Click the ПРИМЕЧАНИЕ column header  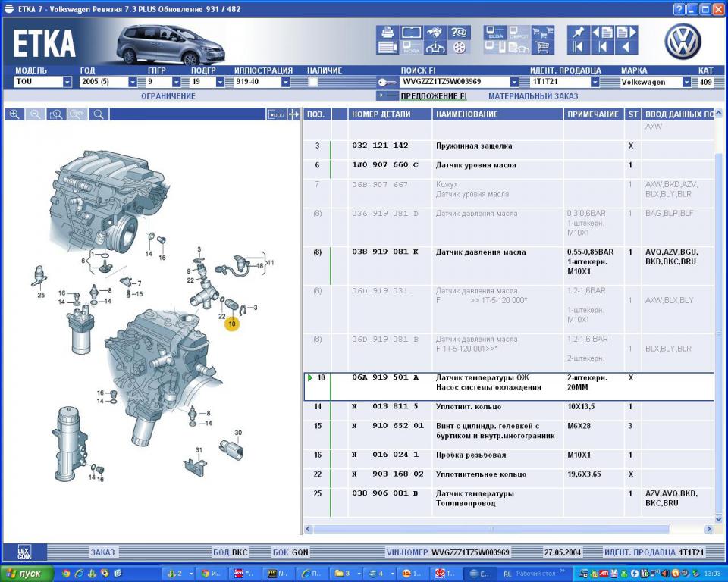pyautogui.click(x=593, y=114)
